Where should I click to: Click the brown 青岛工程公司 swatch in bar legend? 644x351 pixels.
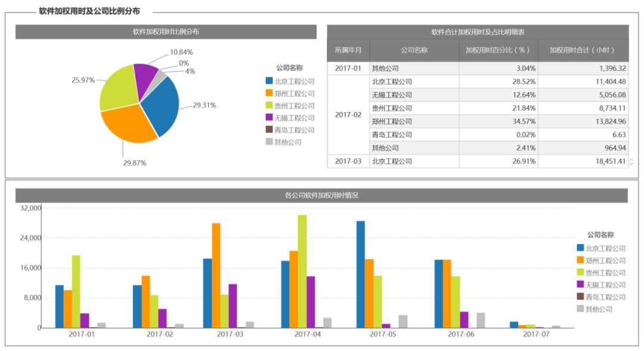point(580,296)
